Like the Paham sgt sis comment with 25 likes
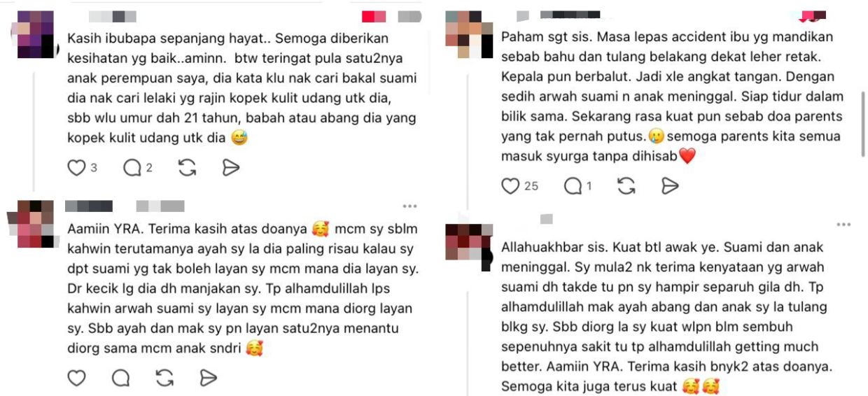Viewport: 868px width, 396px height. tap(511, 186)
